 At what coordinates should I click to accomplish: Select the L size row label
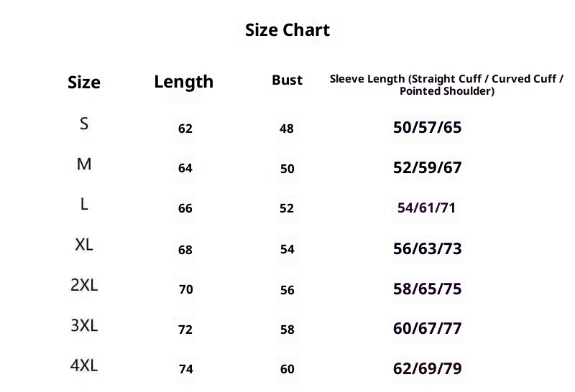pyautogui.click(x=84, y=205)
